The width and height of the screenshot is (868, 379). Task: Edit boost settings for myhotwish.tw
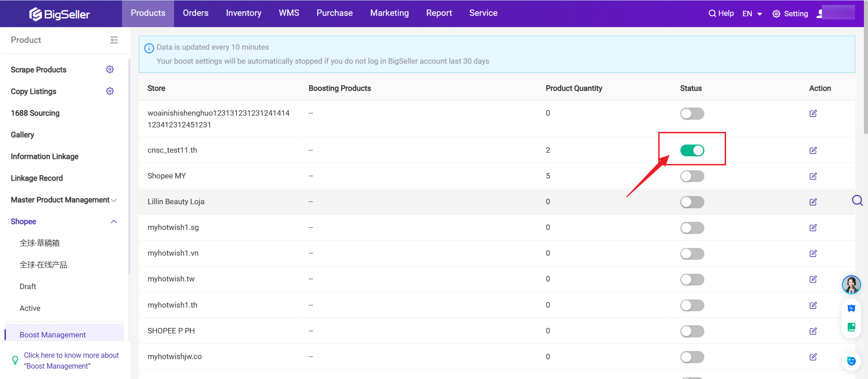813,279
